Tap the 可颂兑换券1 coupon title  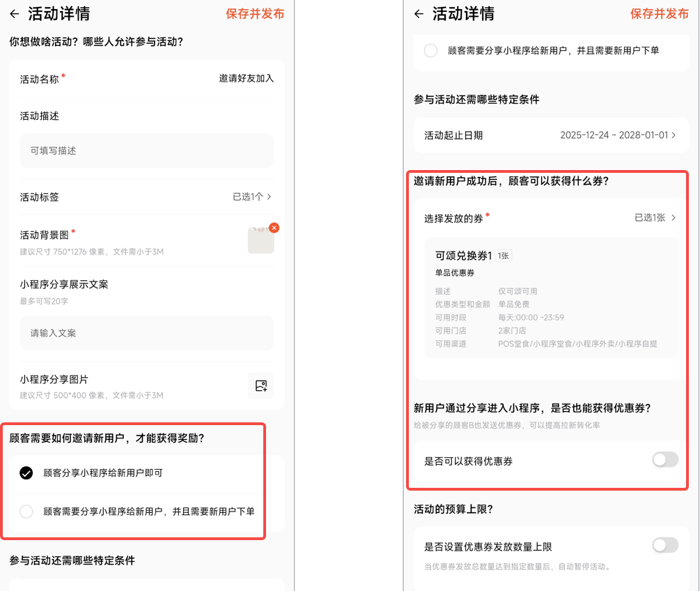click(463, 256)
